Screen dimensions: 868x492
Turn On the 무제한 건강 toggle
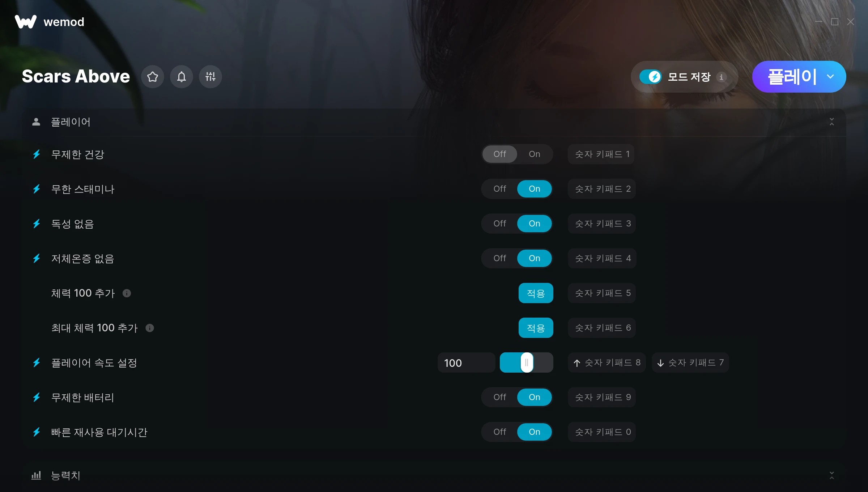point(535,154)
